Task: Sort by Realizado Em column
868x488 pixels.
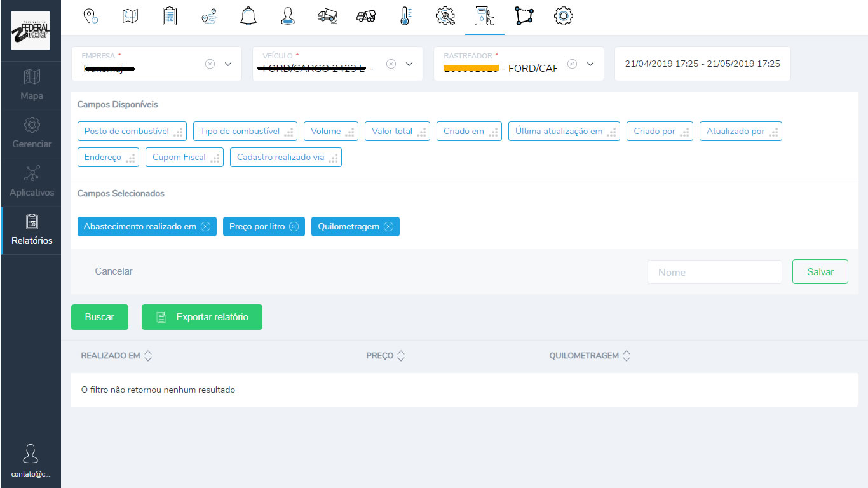Action: point(148,356)
